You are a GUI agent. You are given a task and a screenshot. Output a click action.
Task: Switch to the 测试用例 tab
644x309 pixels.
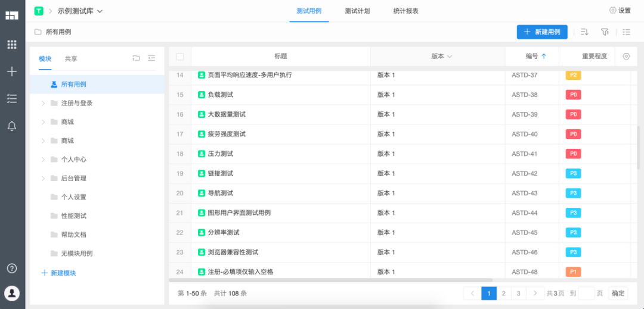[309, 11]
